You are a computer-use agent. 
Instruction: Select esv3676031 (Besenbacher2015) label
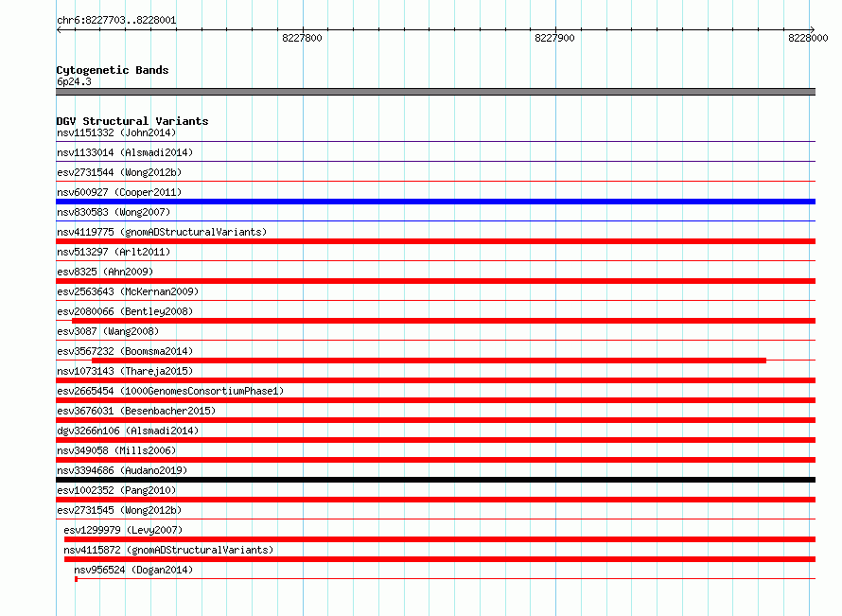(136, 411)
